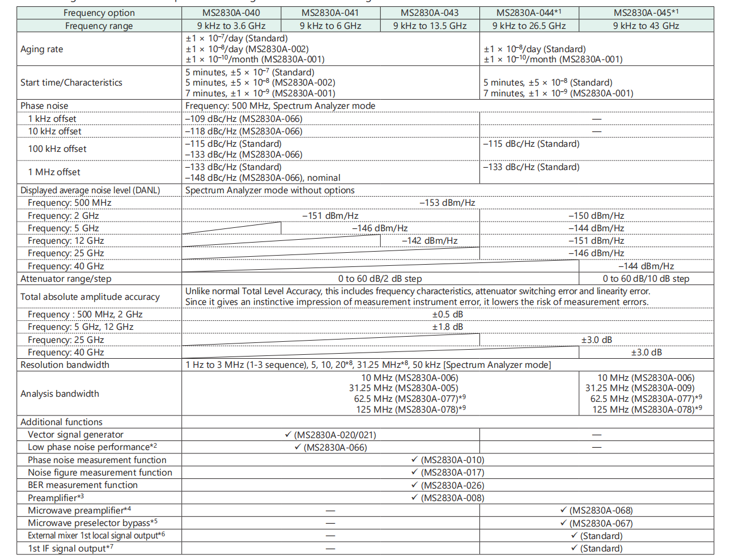Viewport: 748px width, 560px height.
Task: Select the 'Resolution bandwidth' row label
Action: [65, 365]
